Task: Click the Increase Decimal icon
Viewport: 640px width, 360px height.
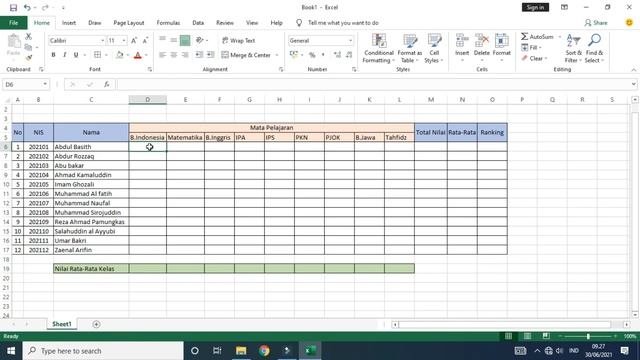Action: 337,55
